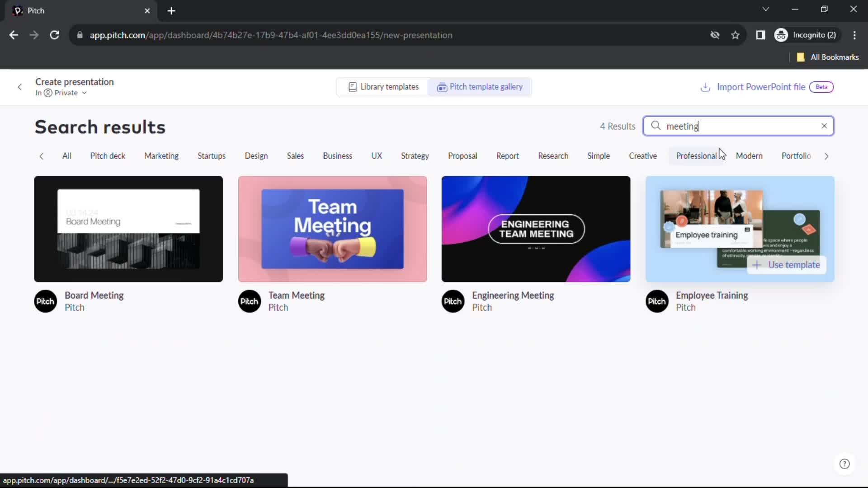Click the Team Meeting template thumbnail
The image size is (868, 488).
[332, 229]
